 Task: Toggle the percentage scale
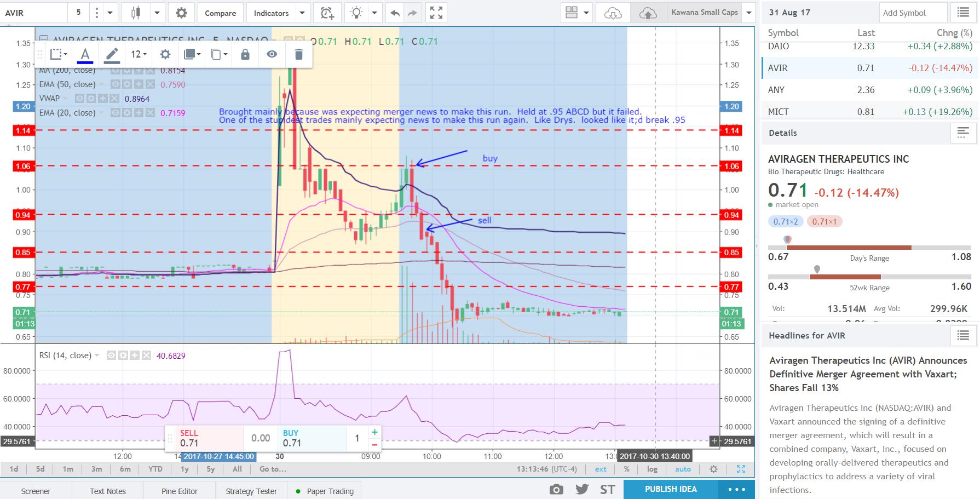click(626, 469)
